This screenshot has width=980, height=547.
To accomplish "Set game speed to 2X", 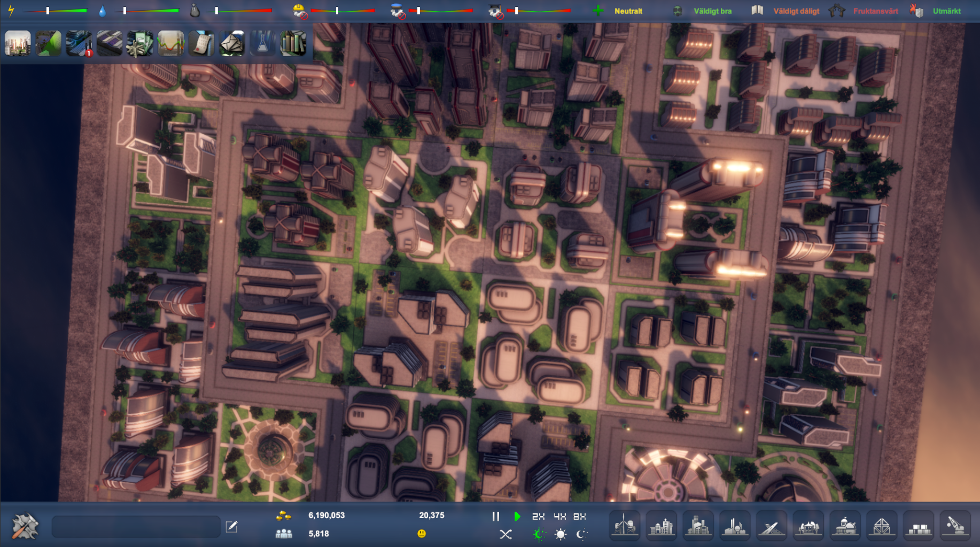I will (539, 517).
